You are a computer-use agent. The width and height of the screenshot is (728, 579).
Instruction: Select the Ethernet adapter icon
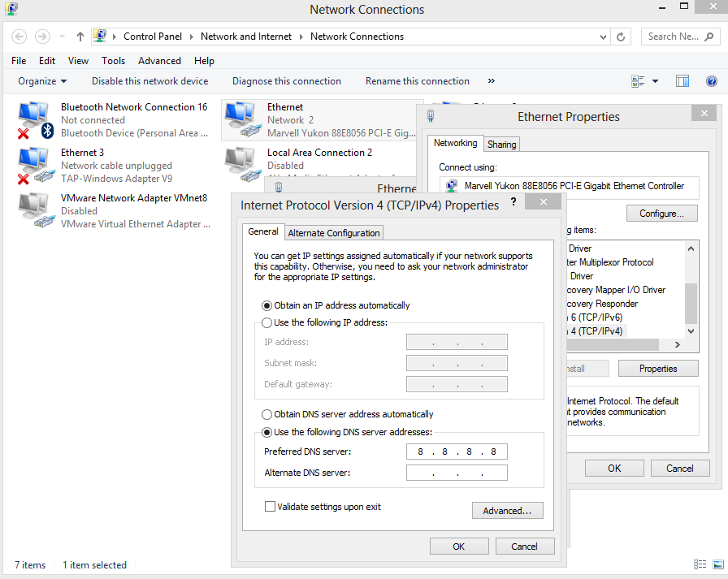point(242,120)
